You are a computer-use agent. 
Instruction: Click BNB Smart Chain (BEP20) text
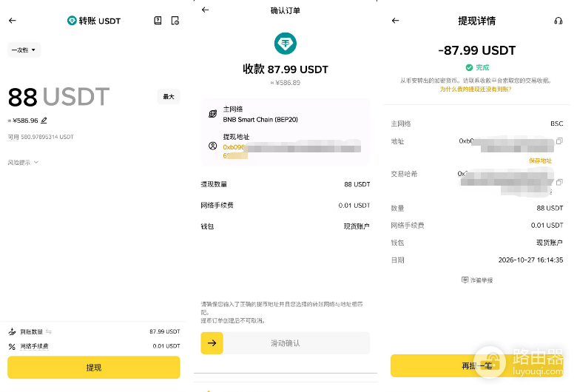click(x=260, y=120)
